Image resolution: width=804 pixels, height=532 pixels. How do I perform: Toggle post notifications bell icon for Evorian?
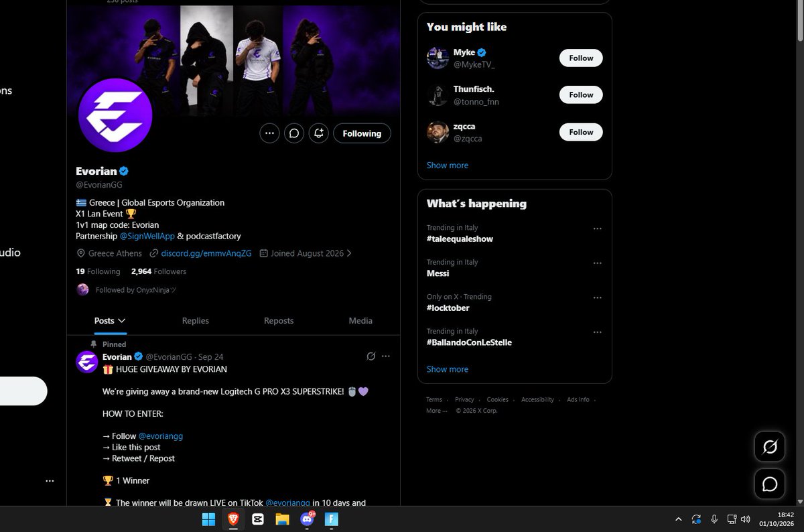(x=319, y=133)
